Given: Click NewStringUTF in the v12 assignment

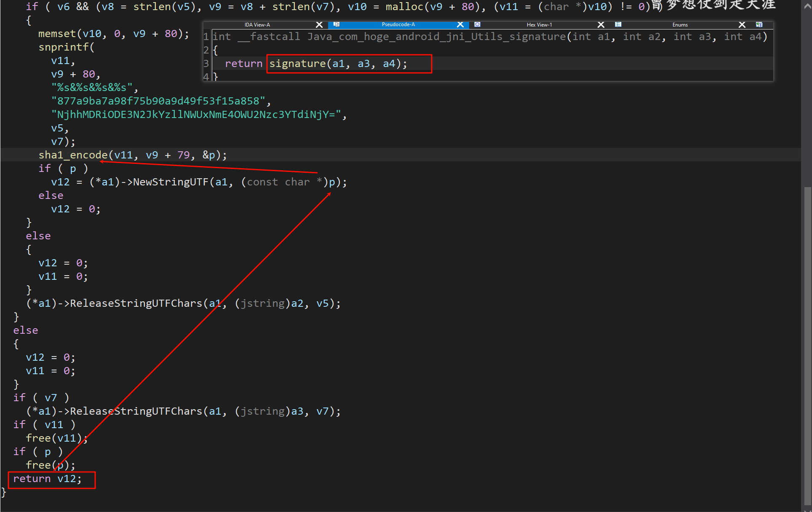Looking at the screenshot, I should 171,182.
